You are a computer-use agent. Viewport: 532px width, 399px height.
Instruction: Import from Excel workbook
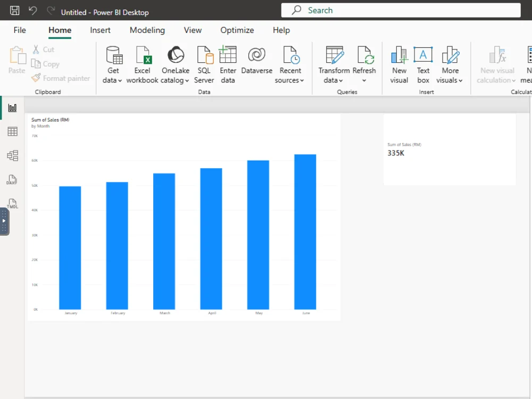click(x=142, y=65)
